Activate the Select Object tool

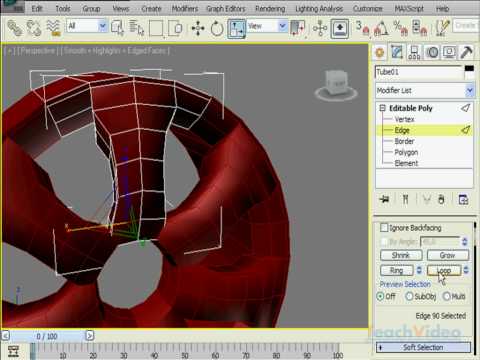click(x=117, y=28)
